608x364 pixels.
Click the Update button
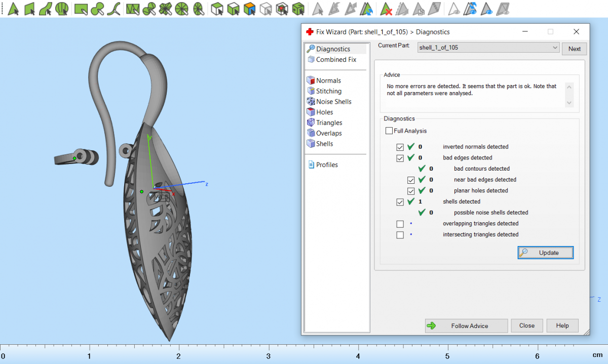[545, 253]
